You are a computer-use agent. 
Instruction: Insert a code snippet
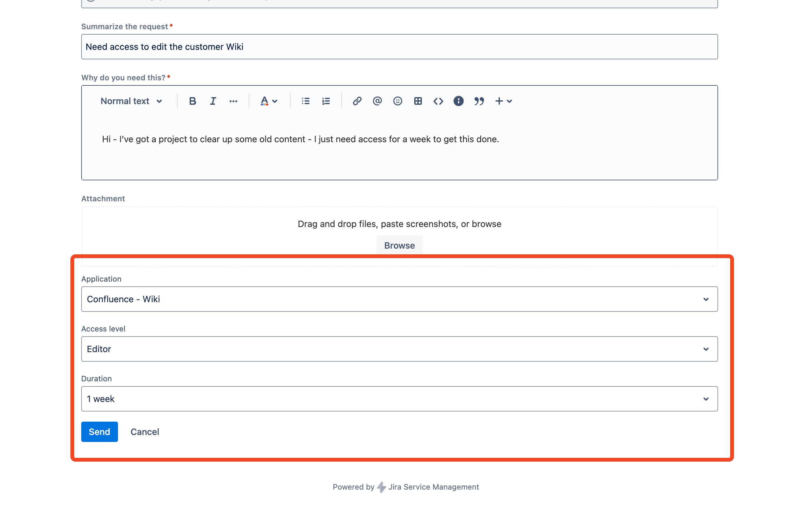coord(438,101)
